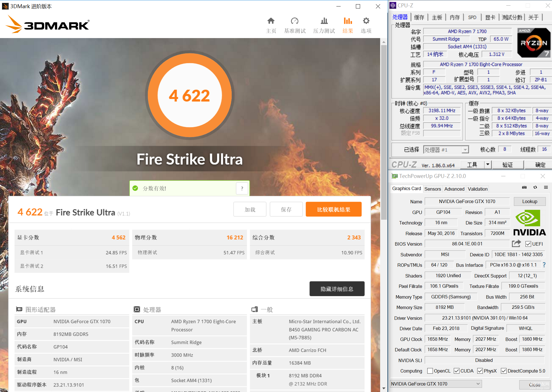552x392 pixels.
Task: Open the tools dropdown arrow in CPU-Z
Action: click(488, 164)
